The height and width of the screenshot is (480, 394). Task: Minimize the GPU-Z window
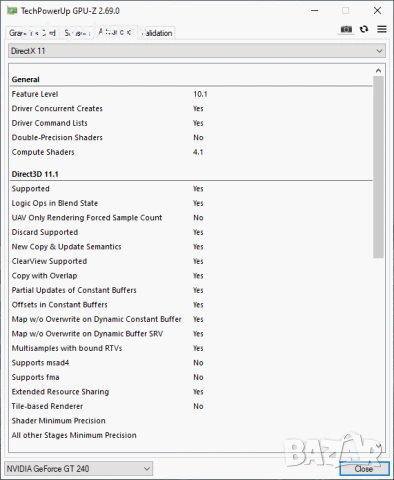coord(315,11)
